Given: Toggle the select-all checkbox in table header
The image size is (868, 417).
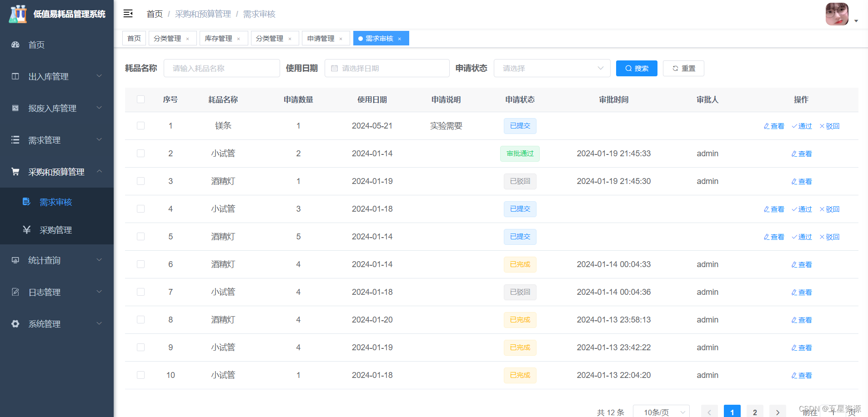Looking at the screenshot, I should (x=141, y=99).
